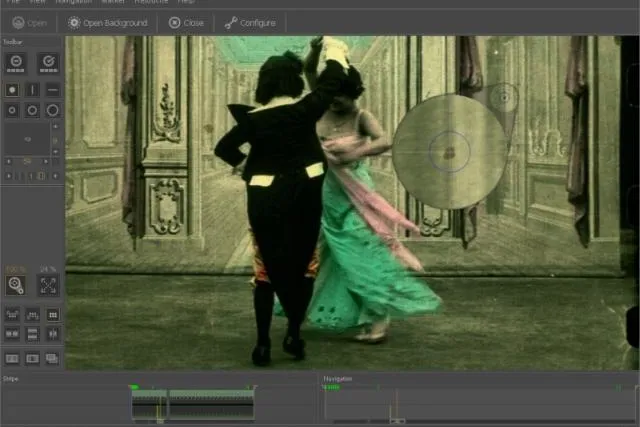Viewport: 640px width, 427px height.
Task: Click the Navigation panel playhead line
Action: click(x=396, y=404)
